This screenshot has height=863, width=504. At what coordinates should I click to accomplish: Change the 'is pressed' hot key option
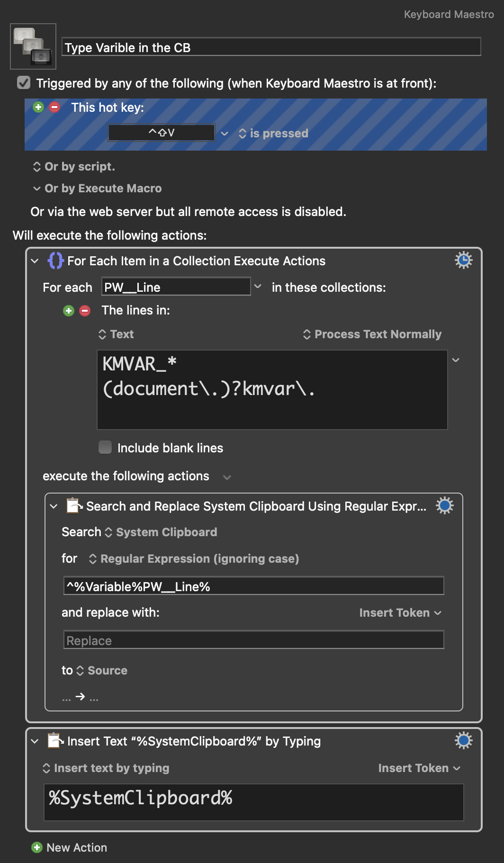point(273,134)
